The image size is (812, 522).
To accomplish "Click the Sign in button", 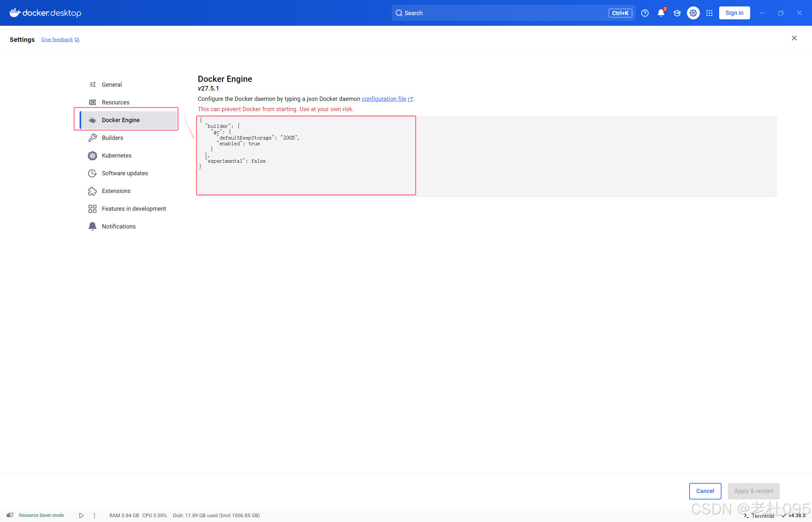I will [734, 13].
